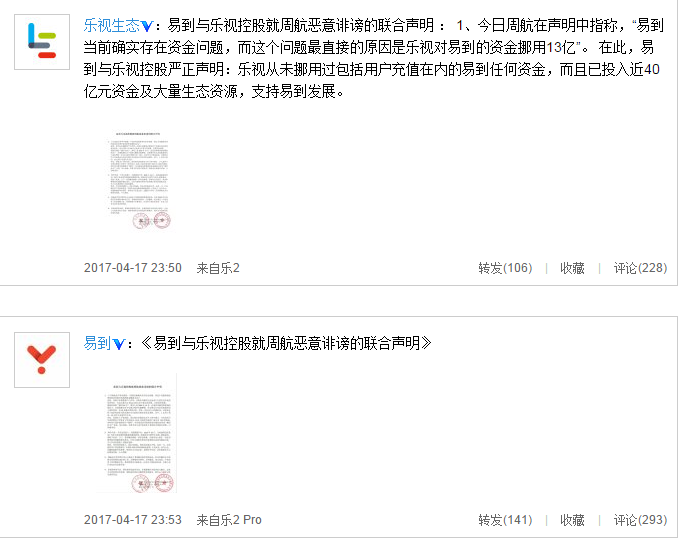678x540 pixels.
Task: Click the 乐视生态 post body text
Action: [x=373, y=58]
